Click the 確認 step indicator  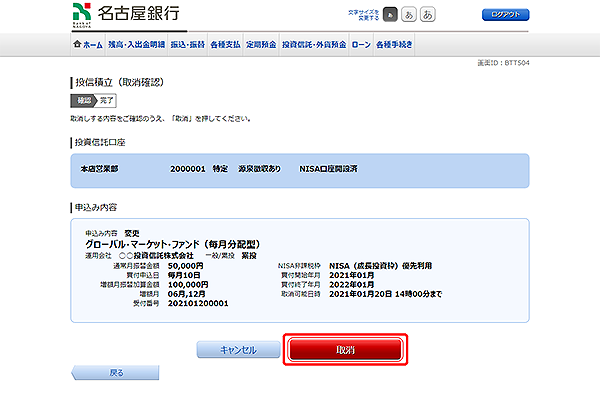[83, 101]
